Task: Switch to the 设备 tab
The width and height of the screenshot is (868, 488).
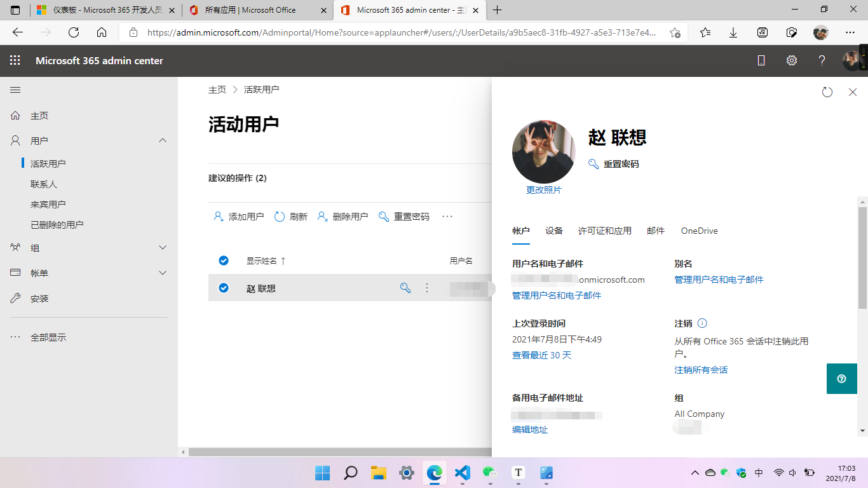Action: (554, 231)
